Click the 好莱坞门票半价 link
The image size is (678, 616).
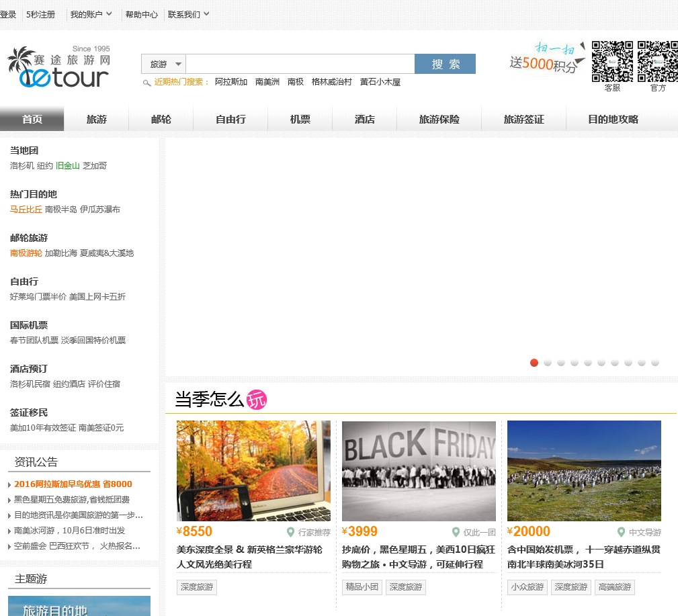38,296
